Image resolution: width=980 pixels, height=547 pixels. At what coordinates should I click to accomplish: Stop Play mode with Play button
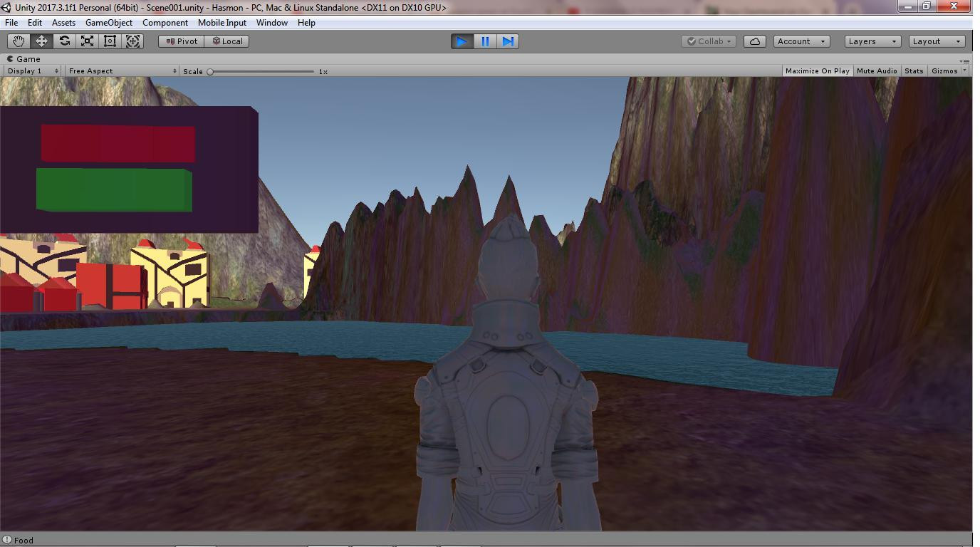coord(462,41)
